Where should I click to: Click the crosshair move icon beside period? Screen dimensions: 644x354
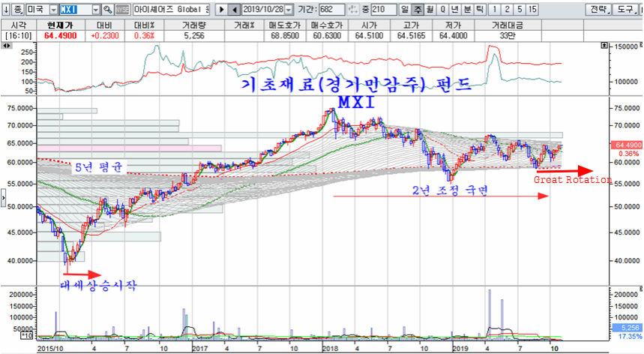[353, 10]
